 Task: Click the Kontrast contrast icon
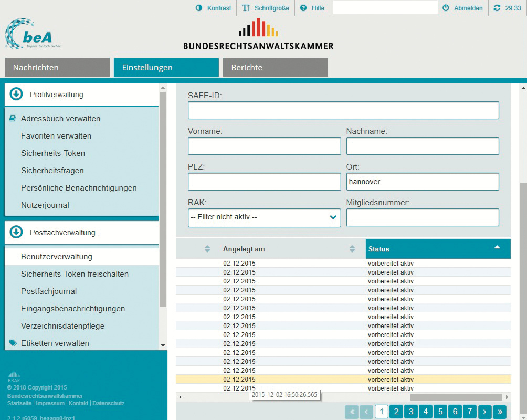199,8
